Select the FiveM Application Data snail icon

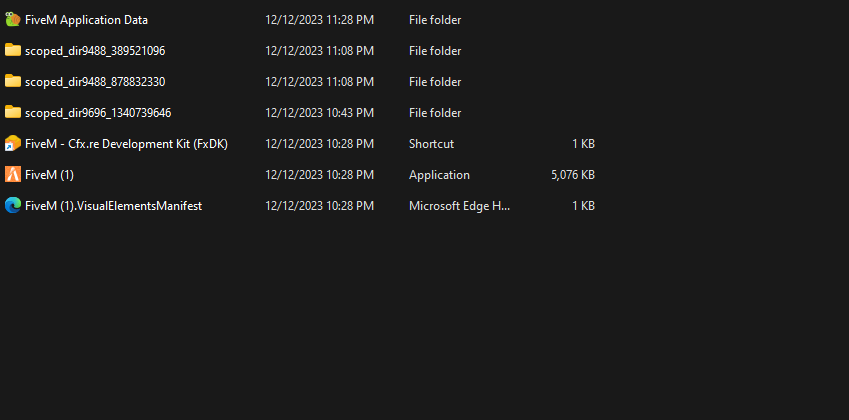click(13, 19)
